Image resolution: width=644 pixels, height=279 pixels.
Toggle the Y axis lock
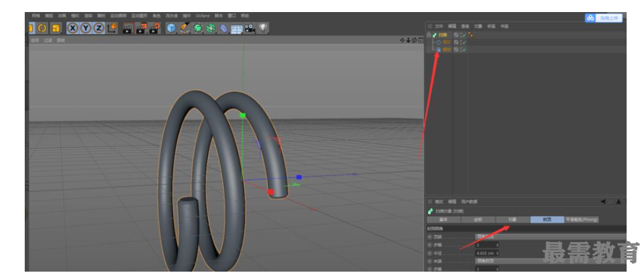tap(86, 28)
